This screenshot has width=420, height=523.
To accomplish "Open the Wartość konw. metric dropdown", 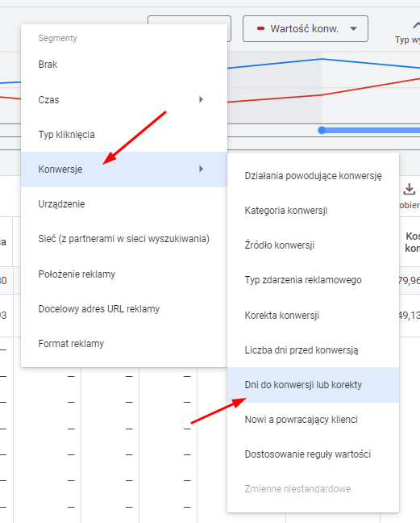I will tap(306, 29).
